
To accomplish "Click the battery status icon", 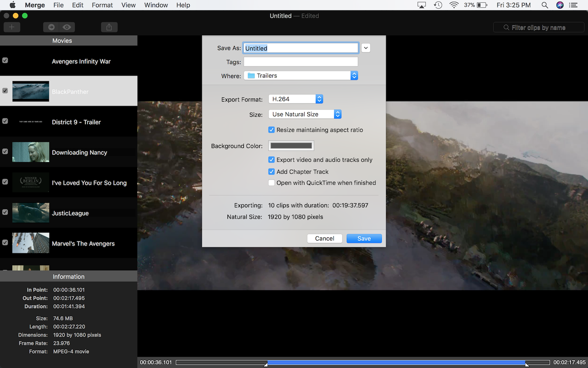I will tap(482, 5).
